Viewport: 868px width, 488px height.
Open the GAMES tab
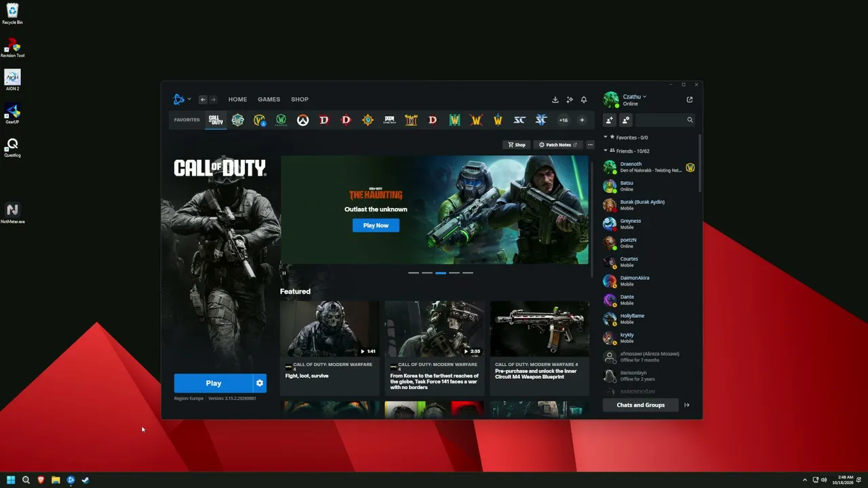tap(269, 100)
